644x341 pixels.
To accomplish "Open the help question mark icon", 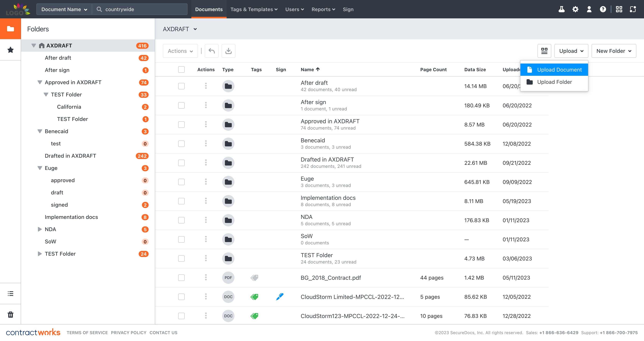I will (603, 9).
